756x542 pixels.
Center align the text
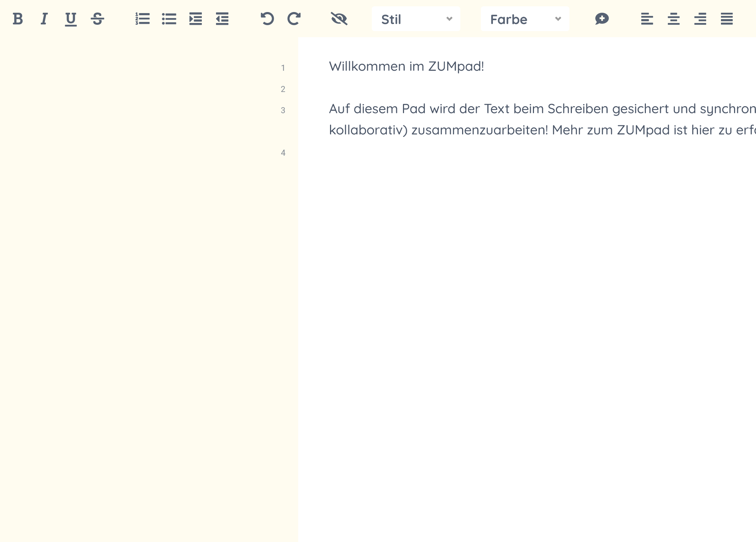[673, 19]
